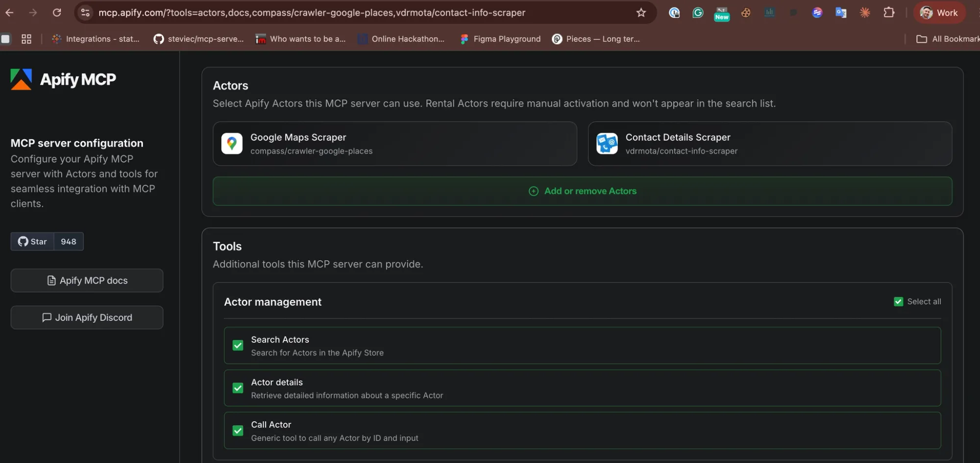The height and width of the screenshot is (463, 980).
Task: Toggle off the Call Actor tool
Action: [238, 430]
